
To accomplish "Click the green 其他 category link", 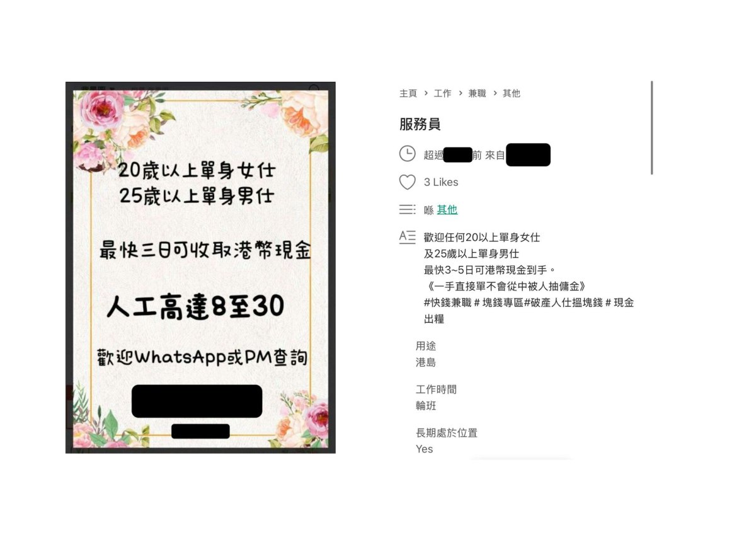I will pos(447,210).
